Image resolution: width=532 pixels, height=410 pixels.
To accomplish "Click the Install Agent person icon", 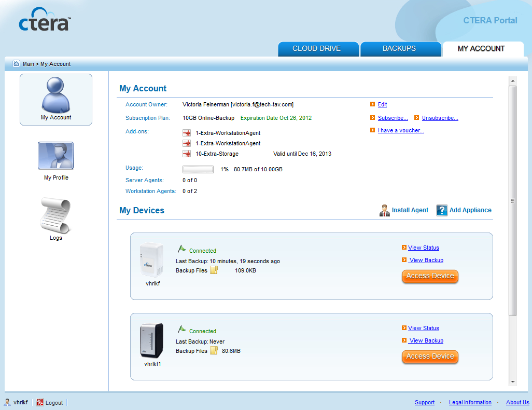I will pyautogui.click(x=384, y=210).
